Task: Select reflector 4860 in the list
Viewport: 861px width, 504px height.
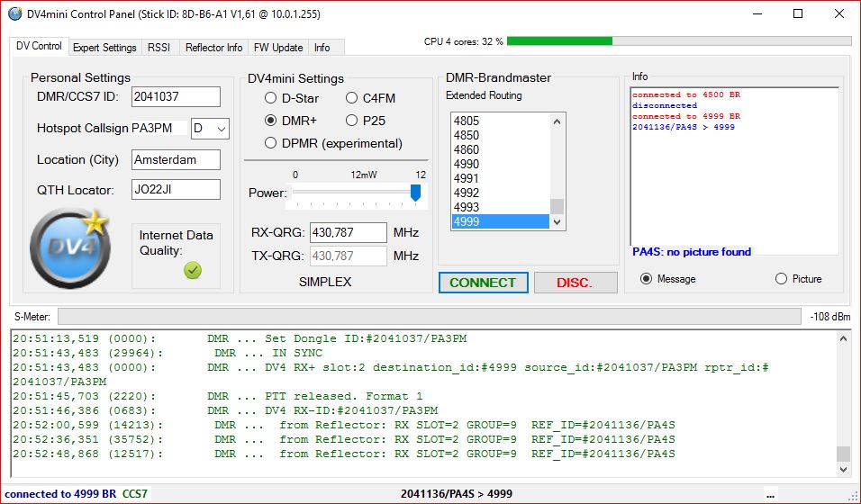Action: click(500, 149)
